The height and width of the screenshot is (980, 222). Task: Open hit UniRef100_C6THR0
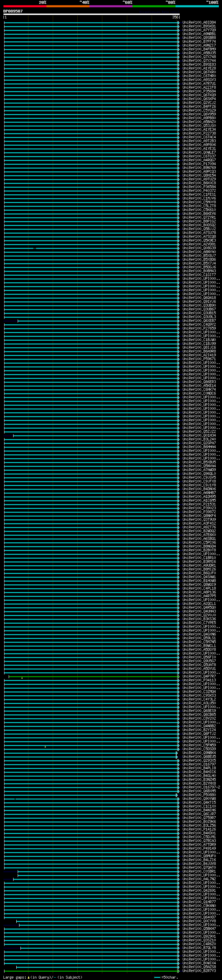(x=199, y=76)
